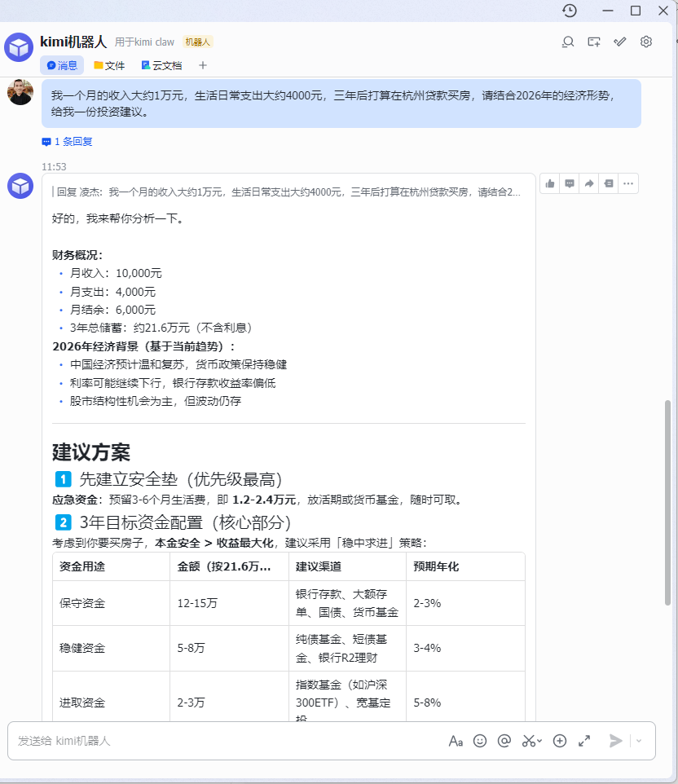This screenshot has width=678, height=784.
Task: Switch to the 文件 tab
Action: pos(109,65)
